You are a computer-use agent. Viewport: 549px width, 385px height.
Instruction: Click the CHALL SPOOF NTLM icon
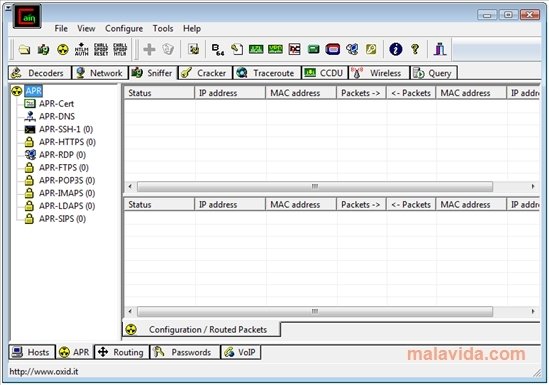point(120,49)
